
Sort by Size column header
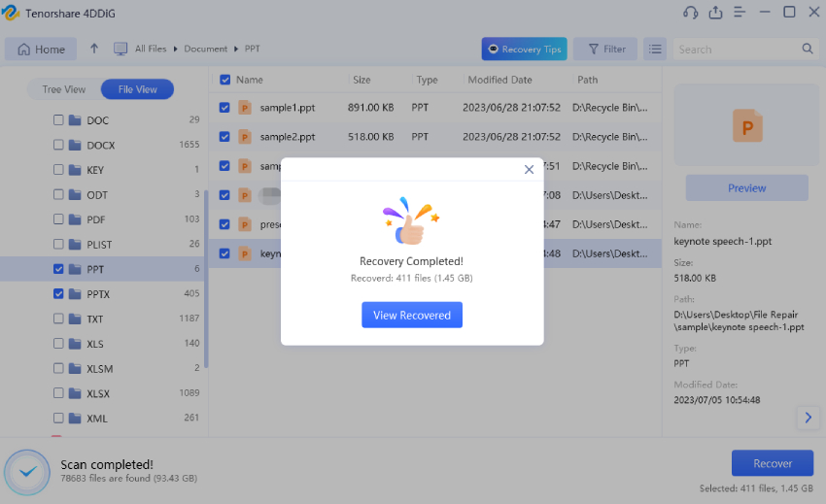coord(361,80)
